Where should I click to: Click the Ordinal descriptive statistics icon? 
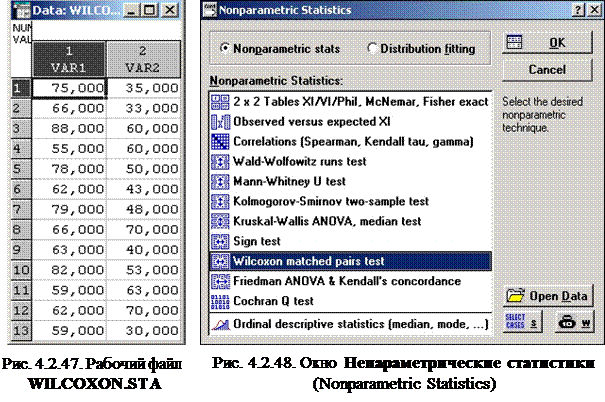tap(220, 324)
